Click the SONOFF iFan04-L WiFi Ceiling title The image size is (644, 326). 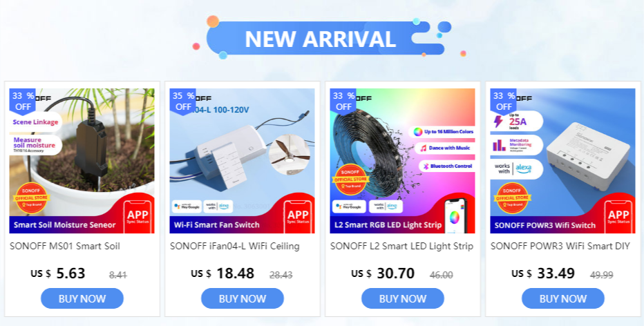click(x=234, y=247)
